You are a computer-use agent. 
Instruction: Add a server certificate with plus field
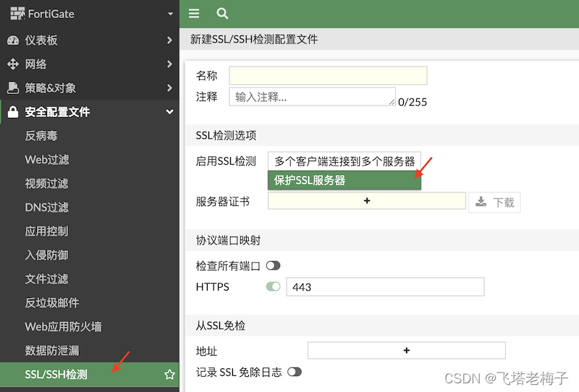367,201
